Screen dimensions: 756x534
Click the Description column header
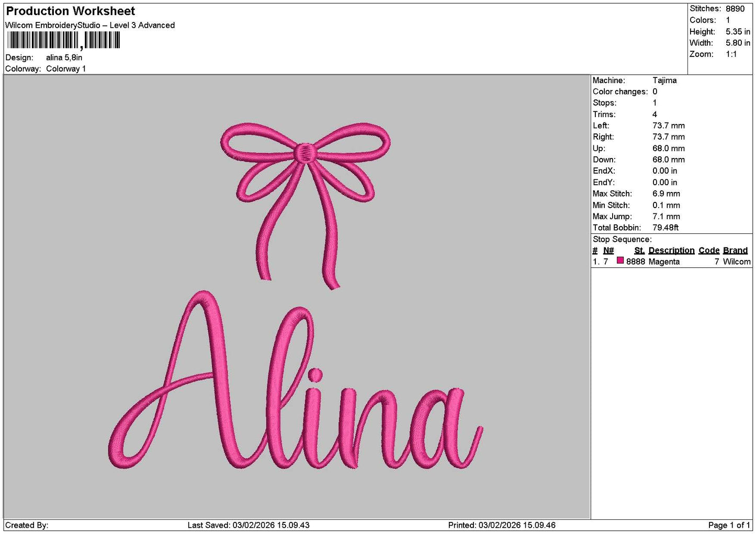click(671, 251)
